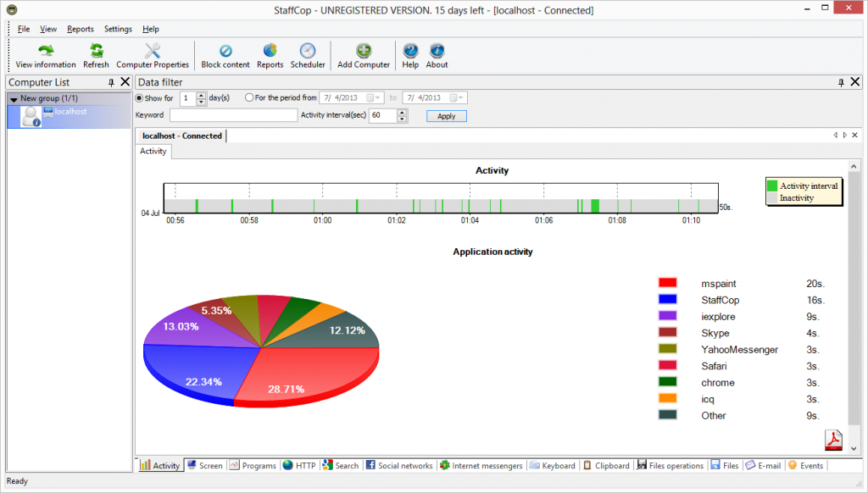The image size is (868, 493).
Task: Click the View information toolbar icon
Action: (x=45, y=51)
